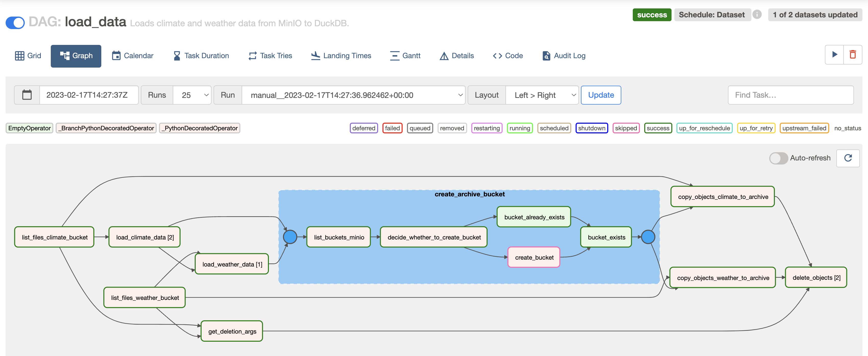868x356 pixels.
Task: Select the list_files_weather_bucket task node
Action: [145, 298]
